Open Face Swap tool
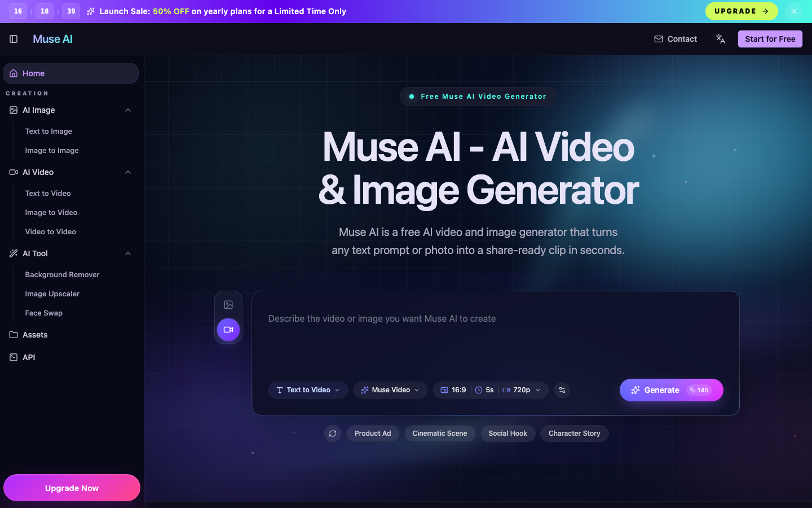 44,313
